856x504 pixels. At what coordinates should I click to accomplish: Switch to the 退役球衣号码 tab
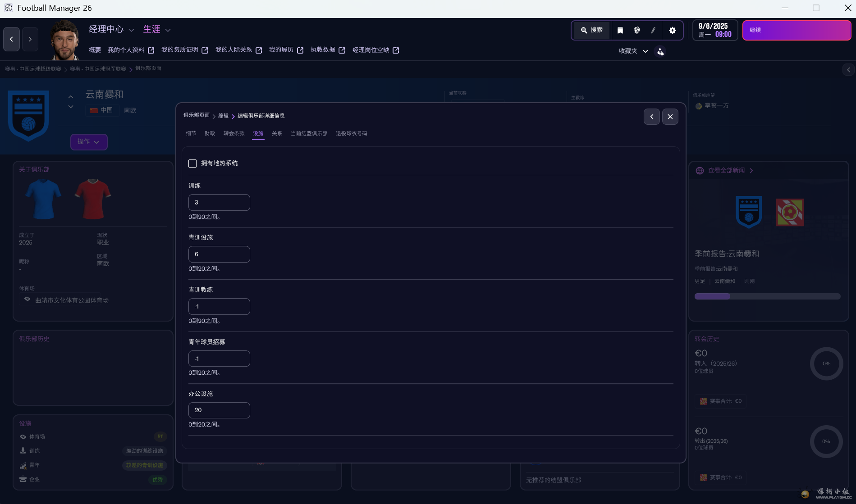(351, 134)
